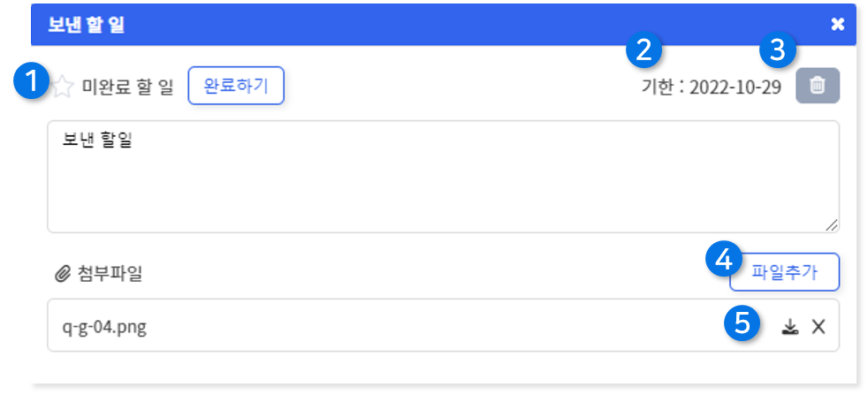Click the blue number 4 badge
868x395 pixels.
(725, 260)
